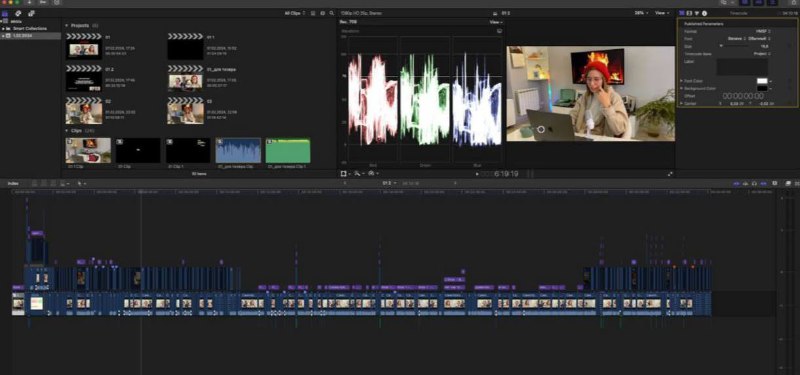Enter full-screen viewer mode
800x375 pixels.
[x=670, y=174]
